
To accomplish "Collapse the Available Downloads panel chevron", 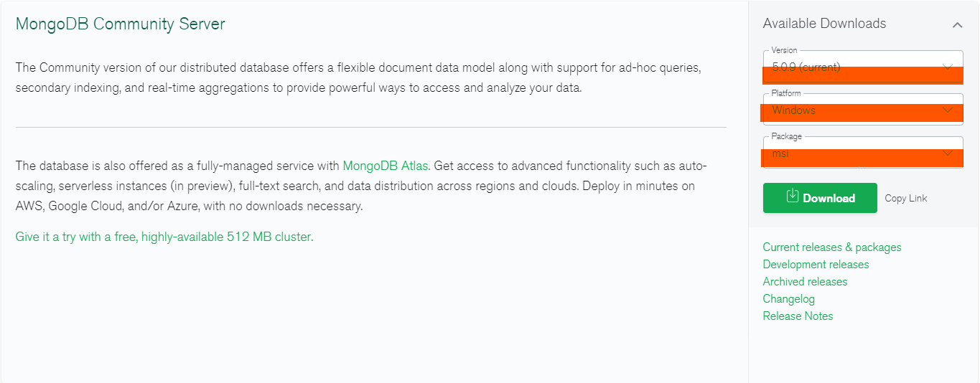I will click(x=957, y=25).
